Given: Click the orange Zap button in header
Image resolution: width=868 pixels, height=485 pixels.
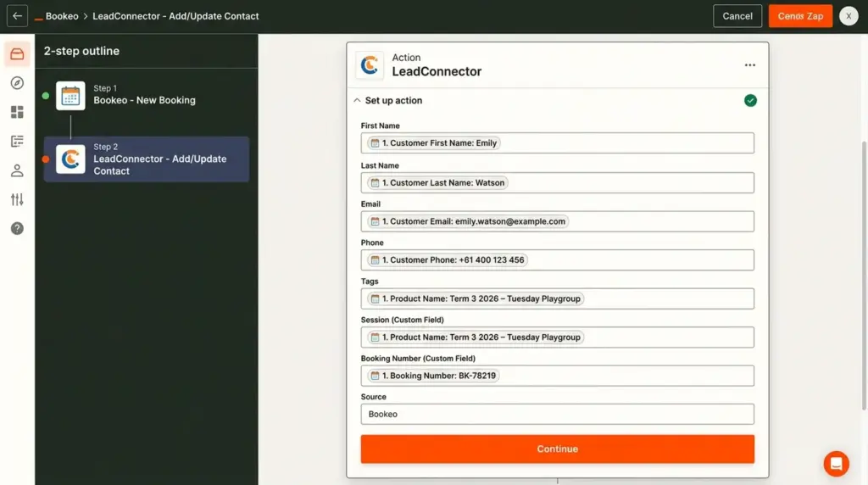Looking at the screenshot, I should (x=800, y=16).
